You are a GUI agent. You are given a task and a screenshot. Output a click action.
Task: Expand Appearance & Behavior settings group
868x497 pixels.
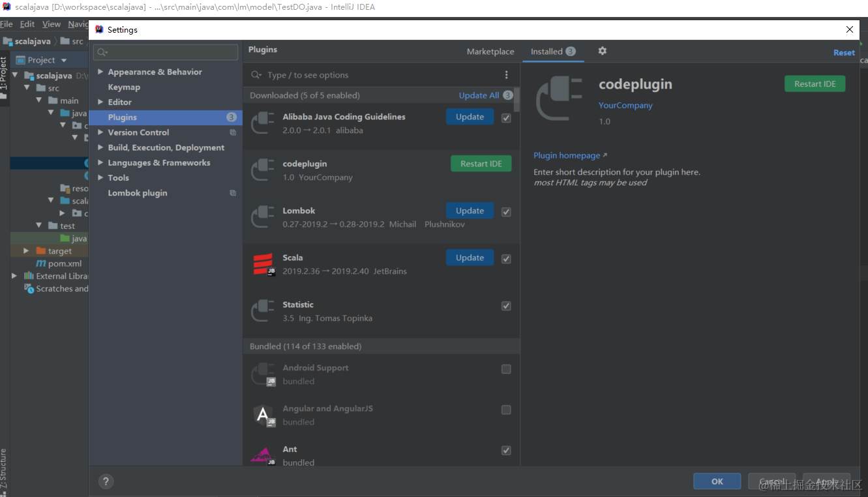click(100, 72)
